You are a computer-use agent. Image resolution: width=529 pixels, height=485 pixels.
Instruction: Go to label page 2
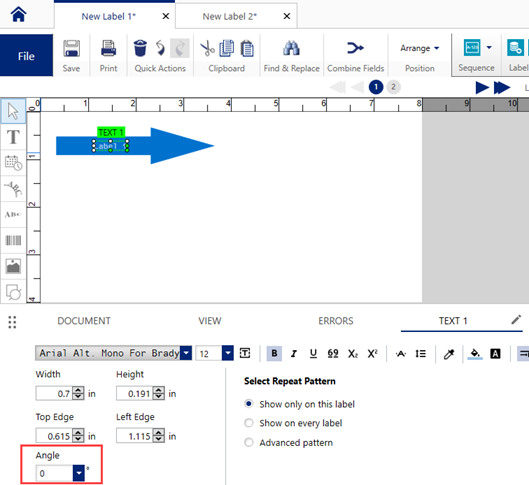tap(393, 87)
